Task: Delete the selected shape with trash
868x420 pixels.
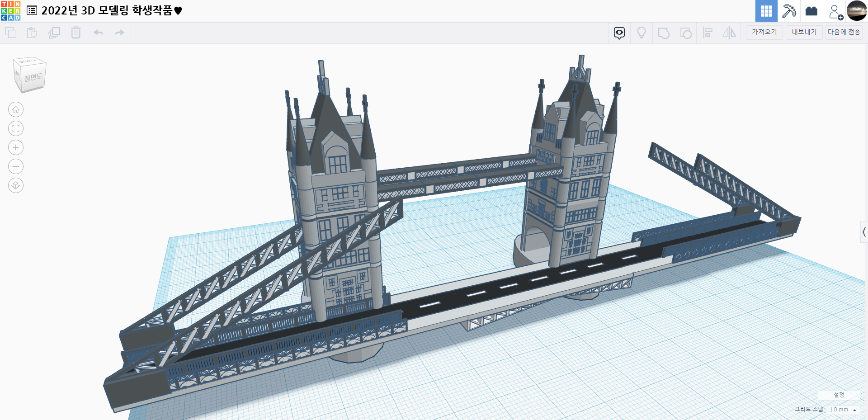Action: (x=76, y=33)
